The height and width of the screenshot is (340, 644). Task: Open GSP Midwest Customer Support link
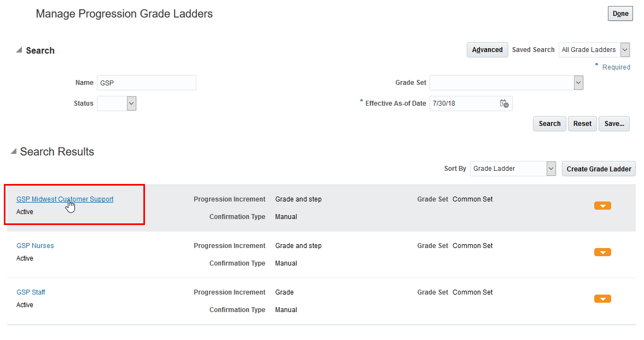click(x=65, y=199)
